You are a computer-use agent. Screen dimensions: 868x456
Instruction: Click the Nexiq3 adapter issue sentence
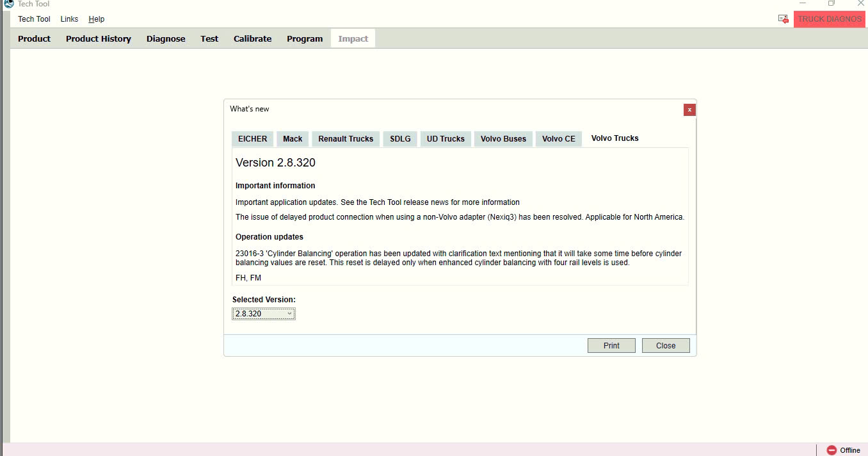460,217
